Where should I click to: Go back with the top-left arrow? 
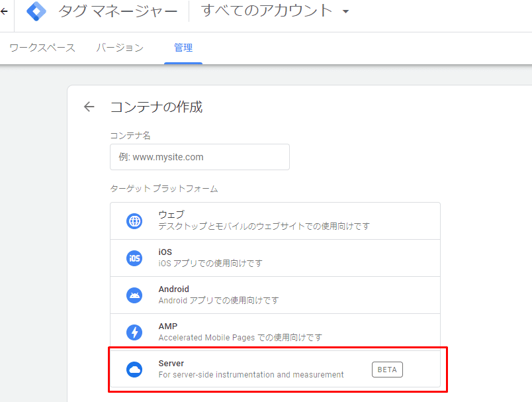coord(4,11)
